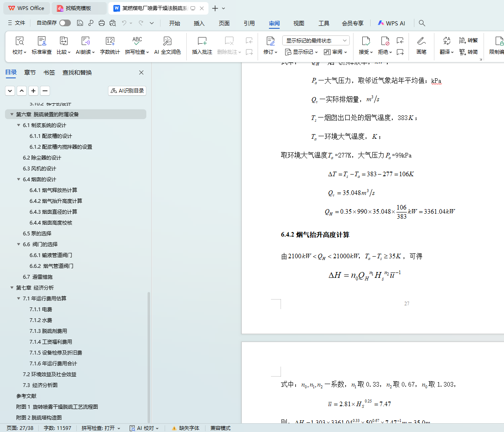Collapse the 第六章 脱硫装置的附属设备 tree node
Image resolution: width=504 pixels, height=432 pixels.
coord(12,114)
